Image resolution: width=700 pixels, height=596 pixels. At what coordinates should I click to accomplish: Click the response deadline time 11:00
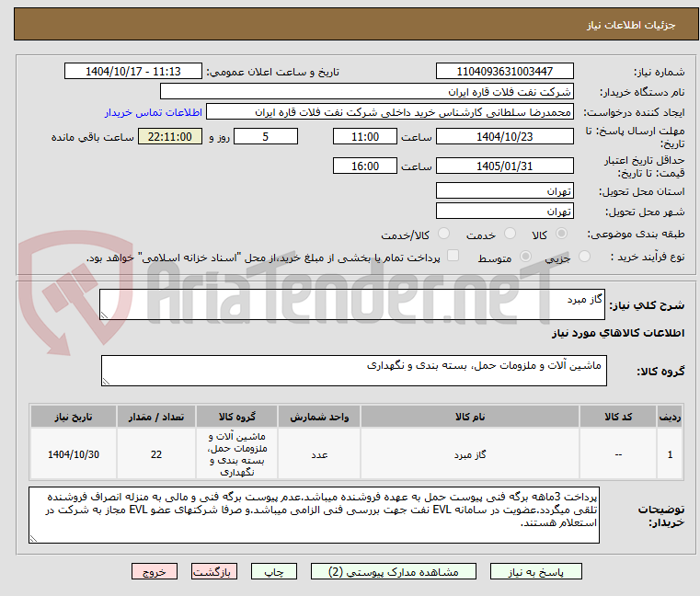[x=365, y=137]
